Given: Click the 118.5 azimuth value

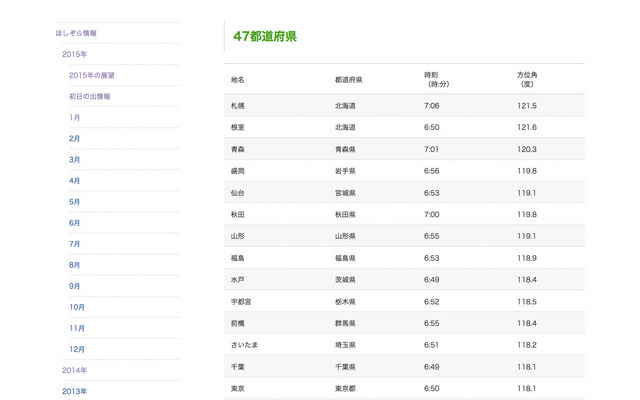Looking at the screenshot, I should (x=527, y=302).
